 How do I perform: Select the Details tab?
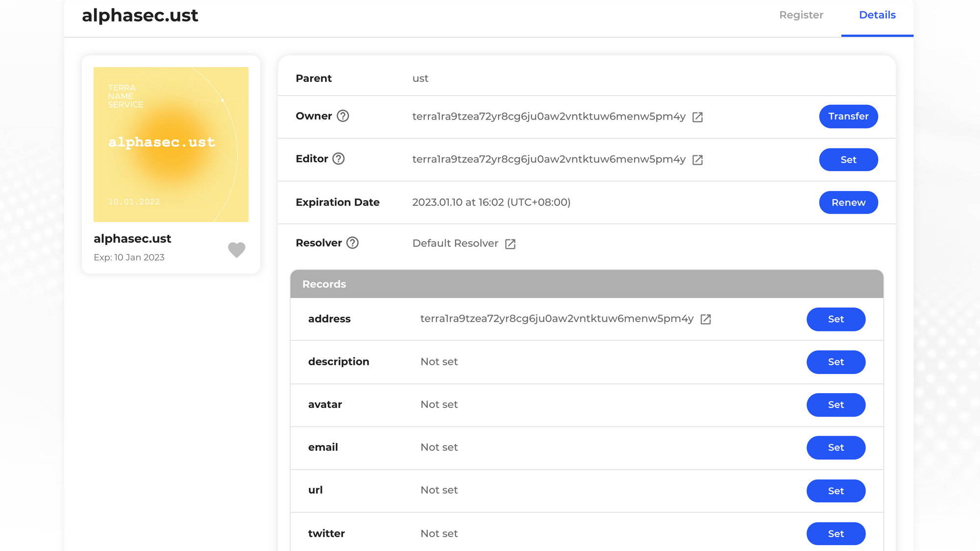click(877, 15)
